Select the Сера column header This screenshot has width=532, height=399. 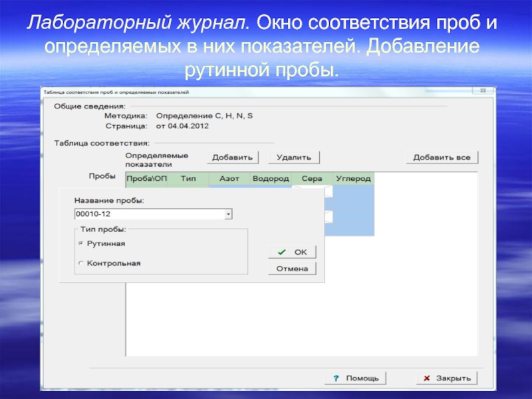pyautogui.click(x=312, y=179)
